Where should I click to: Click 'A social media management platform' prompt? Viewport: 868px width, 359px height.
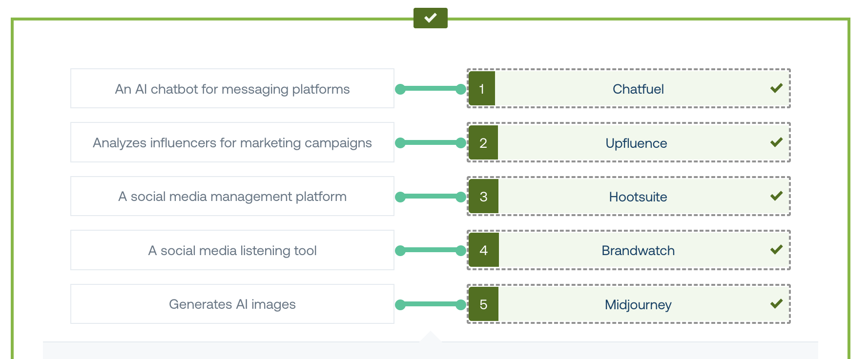click(x=232, y=196)
